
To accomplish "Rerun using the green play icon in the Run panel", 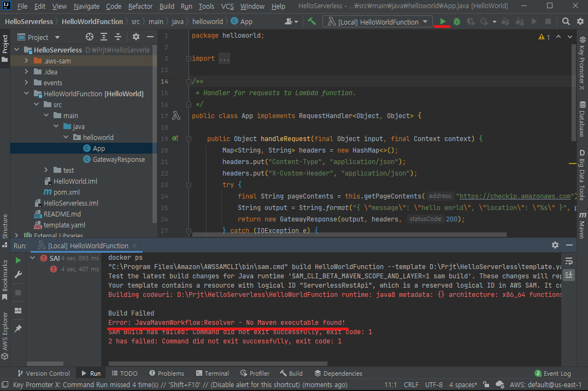I will tap(18, 260).
